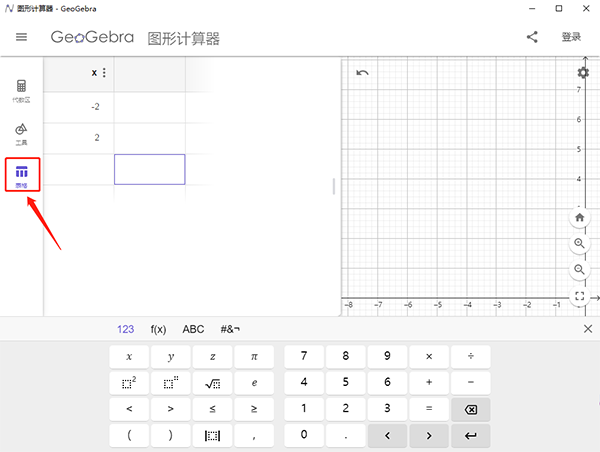This screenshot has height=452, width=600.
Task: Tap the z variable key
Action: [212, 357]
